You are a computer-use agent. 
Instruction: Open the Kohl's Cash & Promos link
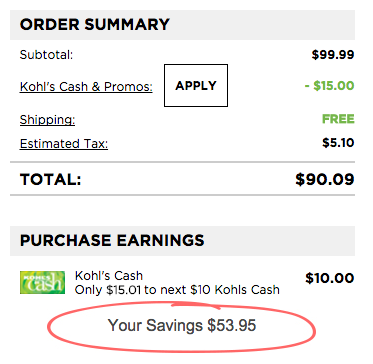(x=86, y=87)
